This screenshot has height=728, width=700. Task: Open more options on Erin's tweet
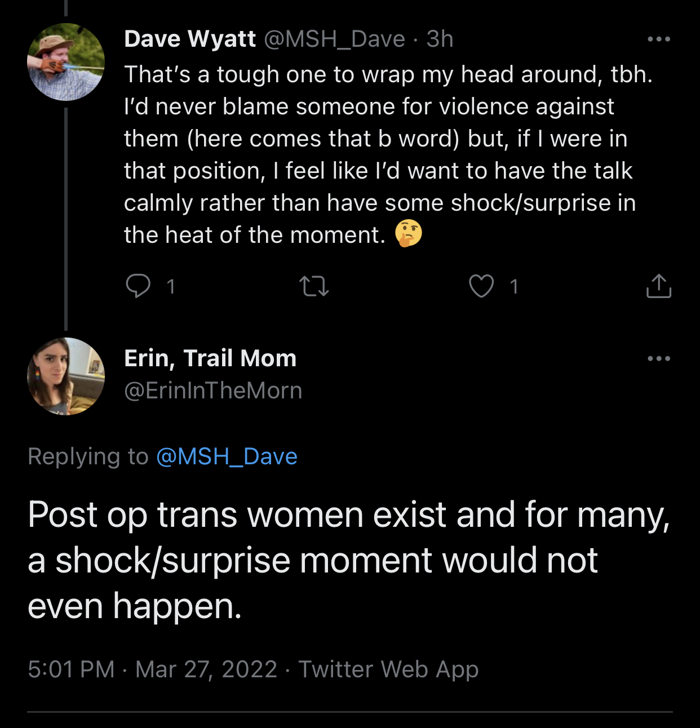coord(658,359)
